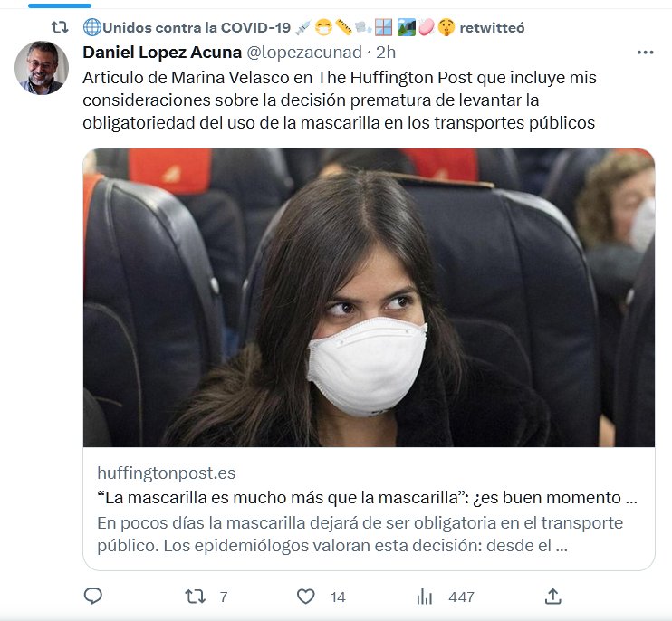The image size is (672, 621).
Task: Open the Daniel Lopez Acuna display name
Action: [x=162, y=53]
